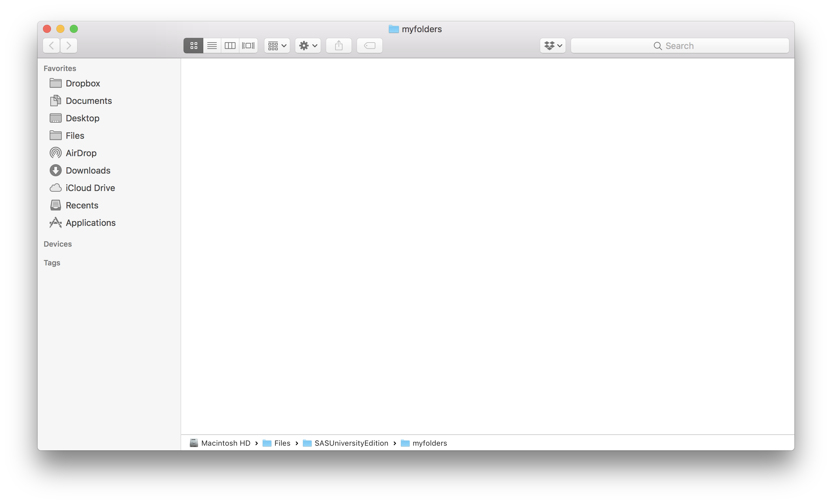Switch to list view mode

click(x=212, y=46)
